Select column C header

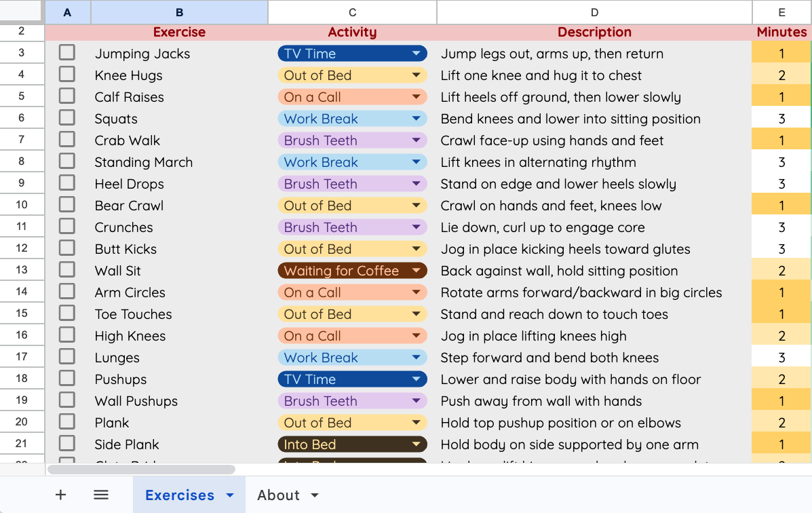tap(352, 11)
